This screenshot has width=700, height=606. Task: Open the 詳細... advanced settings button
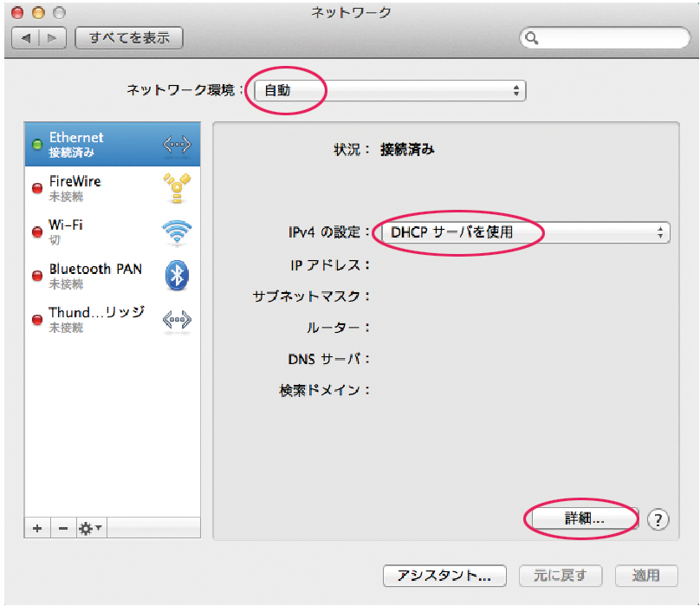(x=585, y=518)
